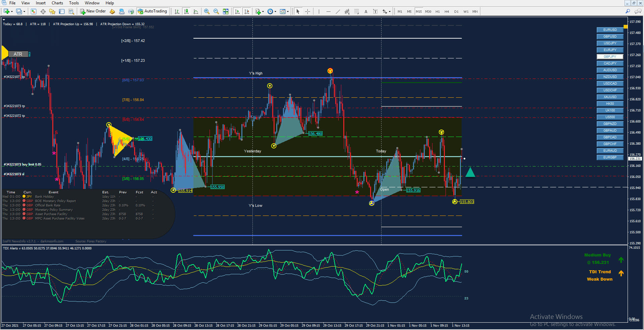Screen dimensions: 644x330
Task: Open the Window menu
Action: pyautogui.click(x=92, y=3)
